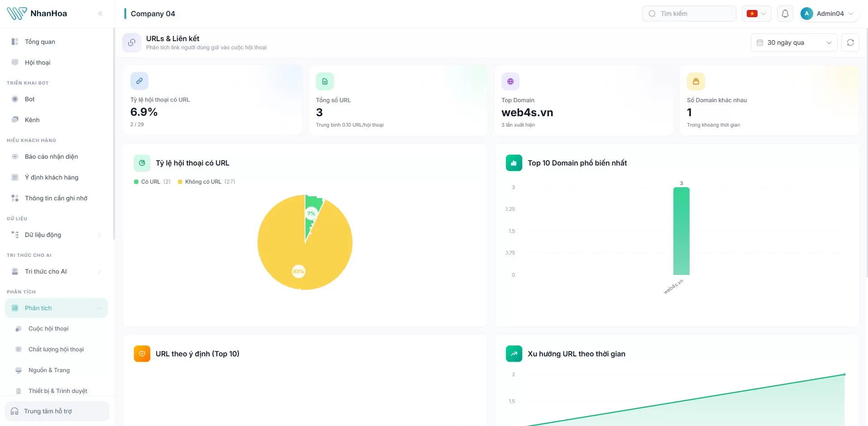Click the Chất lượng hội thoại sidebar icon
Screen dimensions: 868x426
(x=19, y=350)
